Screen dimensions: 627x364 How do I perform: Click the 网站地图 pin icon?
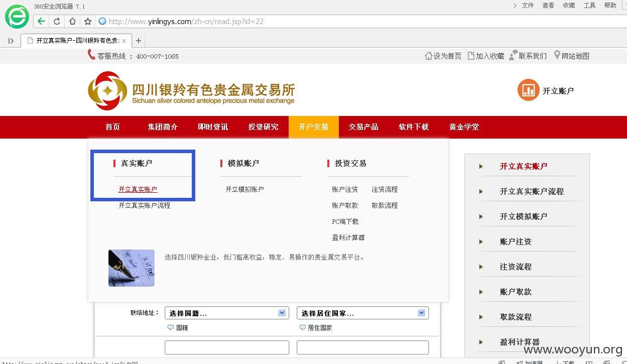coord(557,55)
